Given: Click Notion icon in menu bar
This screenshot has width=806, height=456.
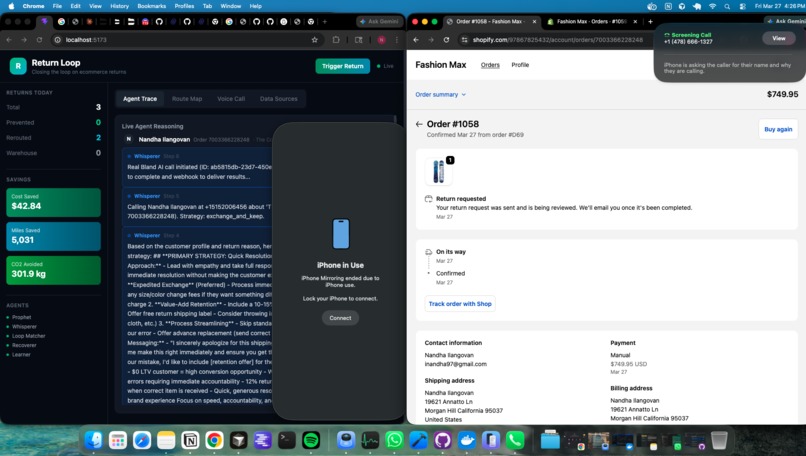Looking at the screenshot, I should pyautogui.click(x=668, y=6).
